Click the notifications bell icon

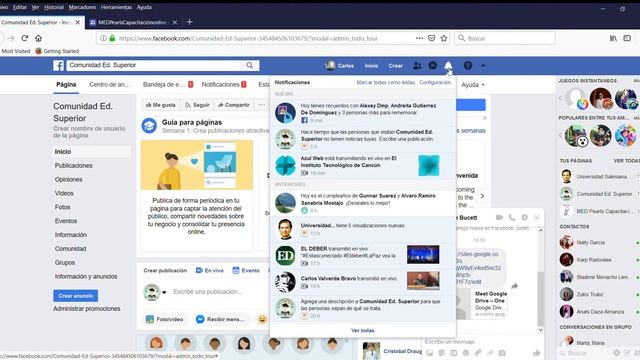[x=448, y=65]
